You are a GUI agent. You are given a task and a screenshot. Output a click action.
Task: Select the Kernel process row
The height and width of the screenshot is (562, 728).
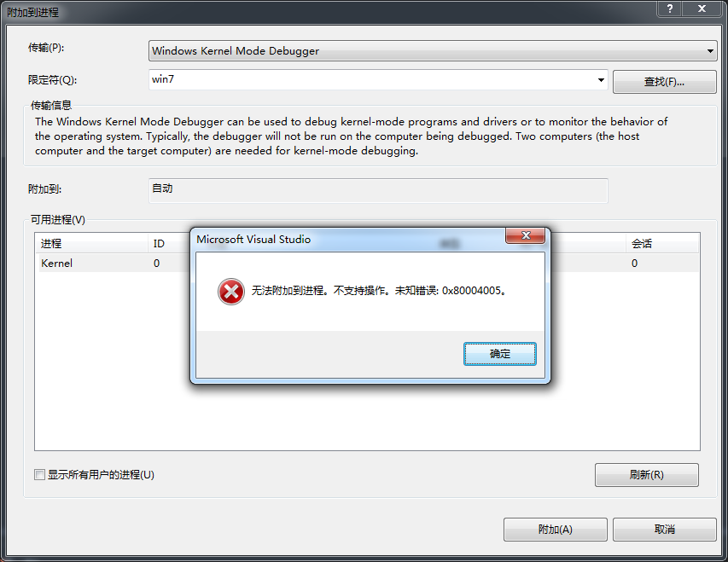tap(367, 264)
